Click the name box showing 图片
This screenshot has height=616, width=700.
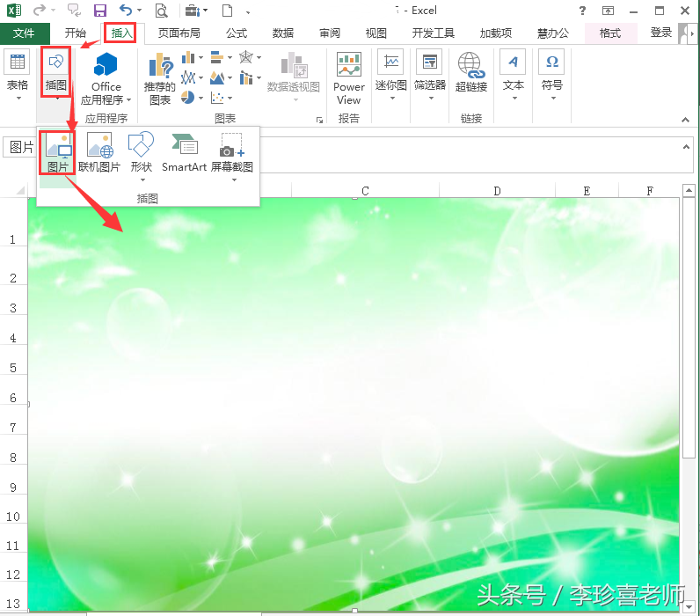[x=20, y=147]
